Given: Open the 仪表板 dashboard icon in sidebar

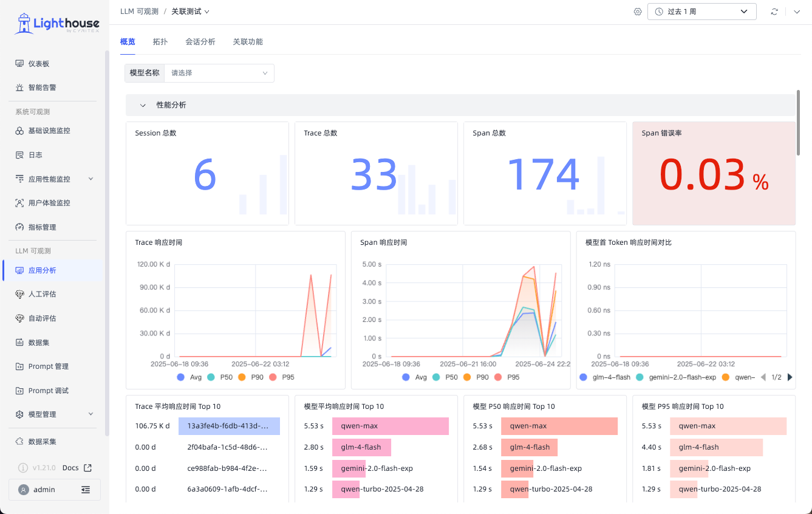Looking at the screenshot, I should point(19,64).
